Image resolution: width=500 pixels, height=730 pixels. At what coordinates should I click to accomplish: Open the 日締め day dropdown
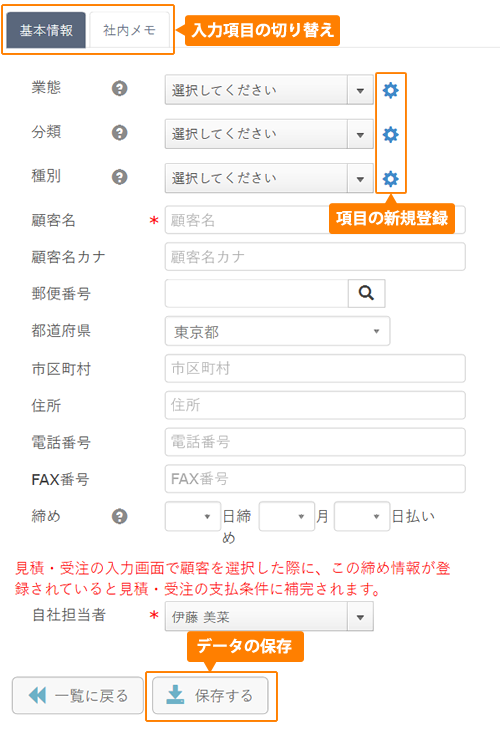point(193,516)
